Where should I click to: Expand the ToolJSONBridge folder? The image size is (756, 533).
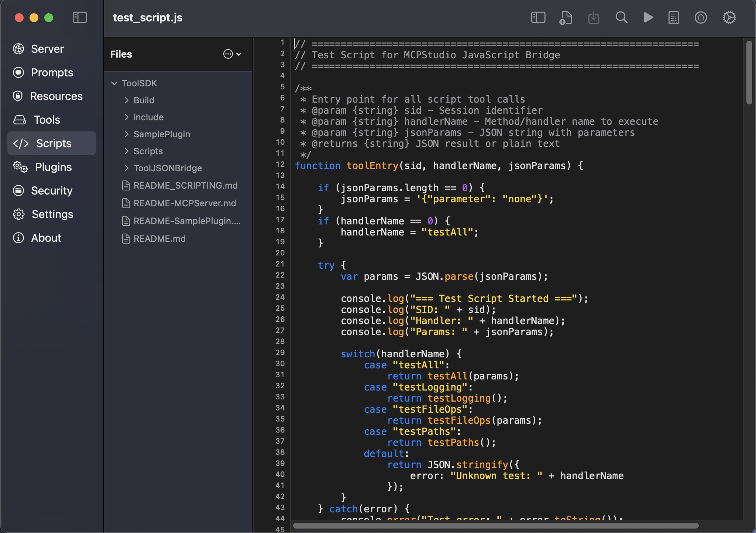click(127, 168)
